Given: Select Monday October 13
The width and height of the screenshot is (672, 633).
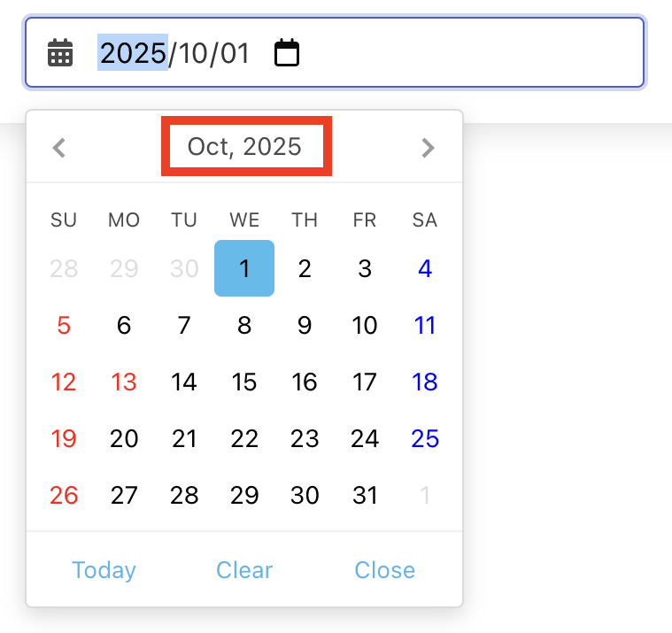Looking at the screenshot, I should (x=124, y=382).
